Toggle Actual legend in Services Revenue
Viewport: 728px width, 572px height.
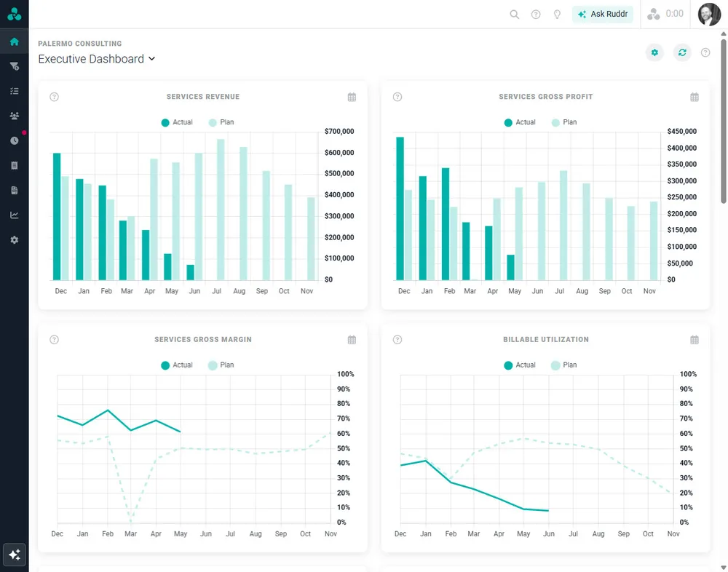point(177,122)
